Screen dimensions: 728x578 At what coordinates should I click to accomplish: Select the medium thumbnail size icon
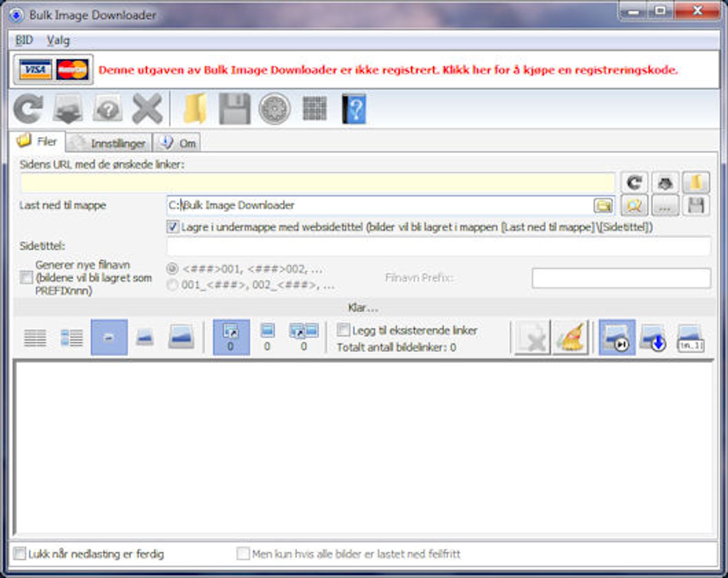point(145,338)
